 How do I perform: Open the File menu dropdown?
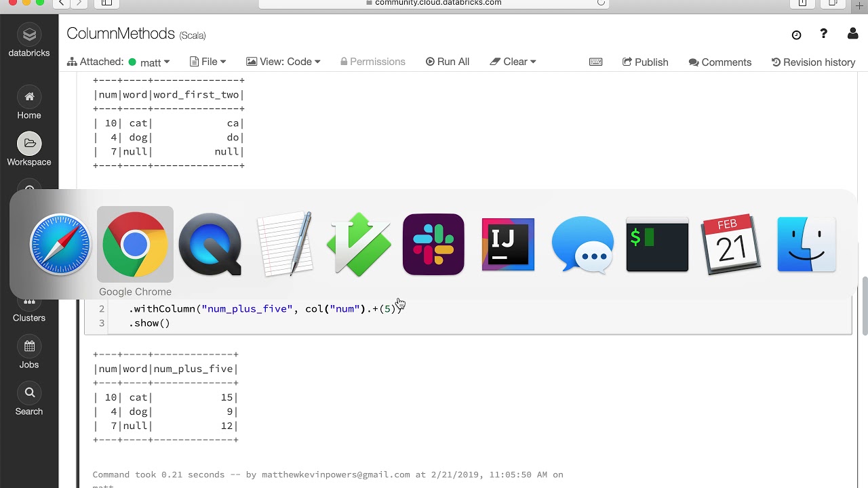coord(208,62)
